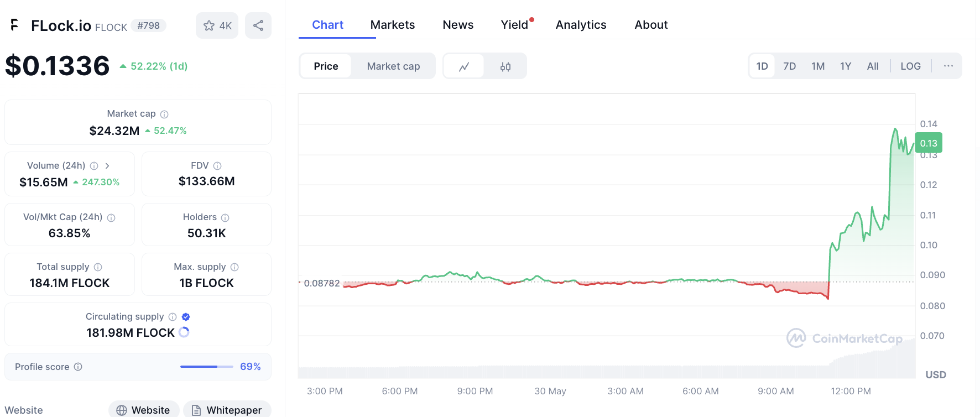Screen dimensions: 980x417
Task: Open Max. supply info icon
Action: [234, 267]
